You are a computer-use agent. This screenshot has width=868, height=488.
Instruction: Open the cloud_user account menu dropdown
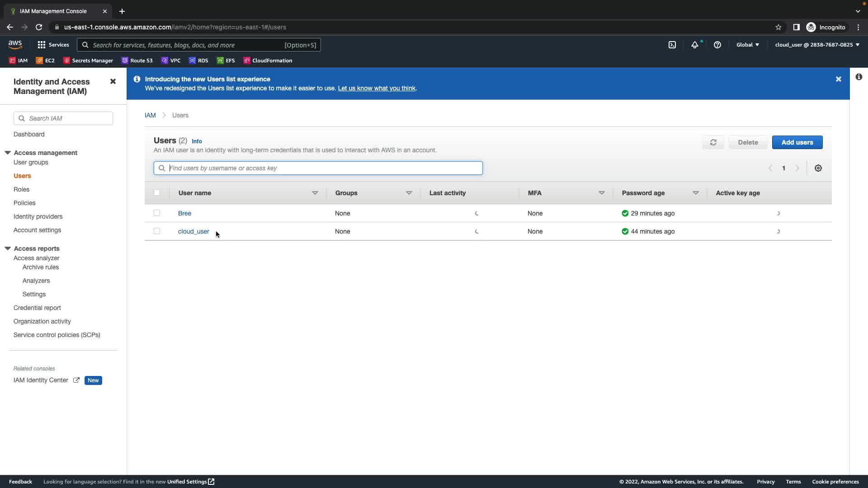point(817,45)
